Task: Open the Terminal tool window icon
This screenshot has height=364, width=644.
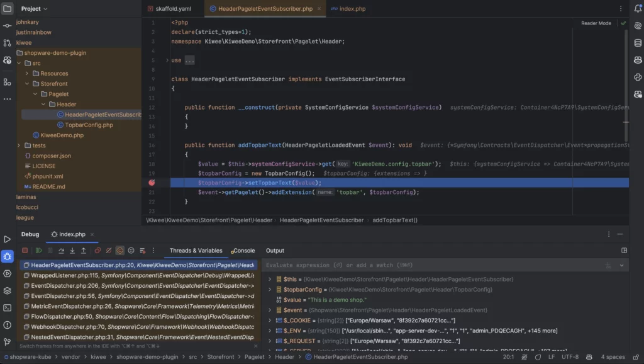Action: click(x=7, y=308)
